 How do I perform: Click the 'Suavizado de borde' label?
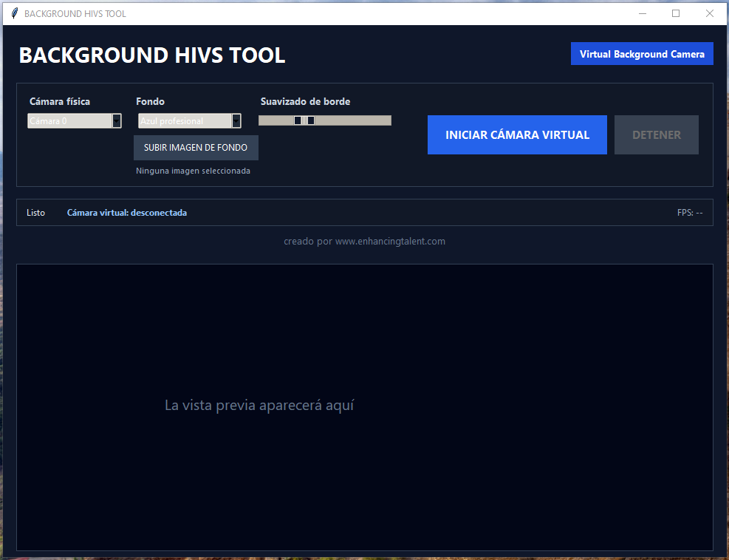click(306, 101)
